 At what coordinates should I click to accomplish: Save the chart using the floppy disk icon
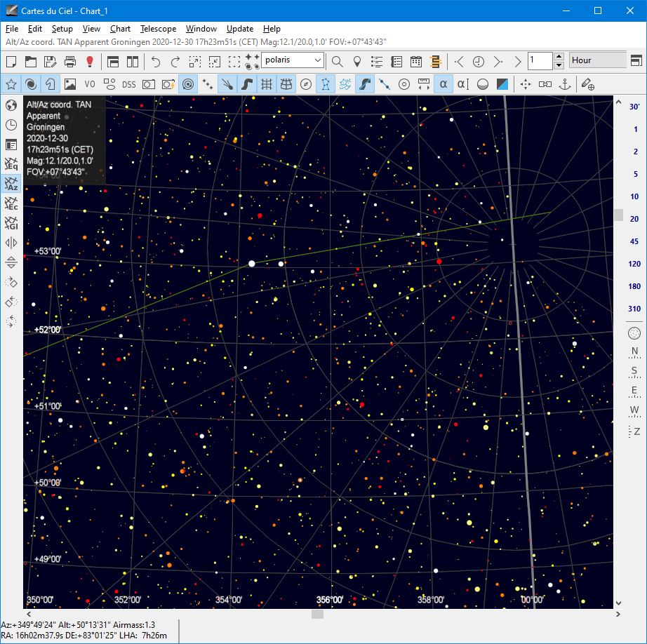[51, 62]
